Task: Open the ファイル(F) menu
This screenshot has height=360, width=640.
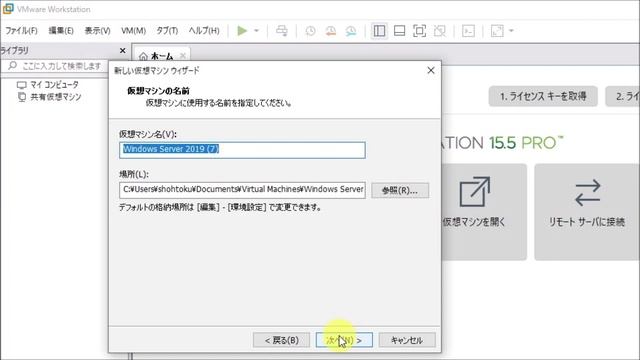Action: pos(21,31)
